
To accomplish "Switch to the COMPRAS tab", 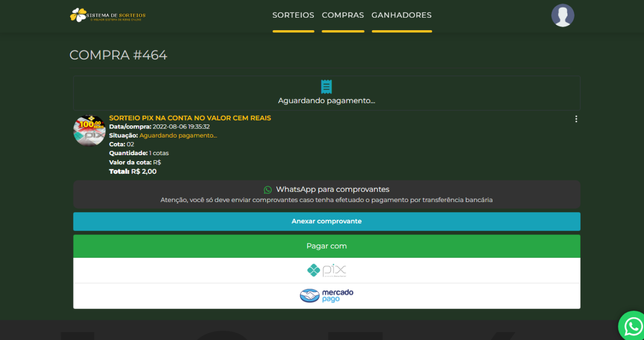I will pos(343,15).
